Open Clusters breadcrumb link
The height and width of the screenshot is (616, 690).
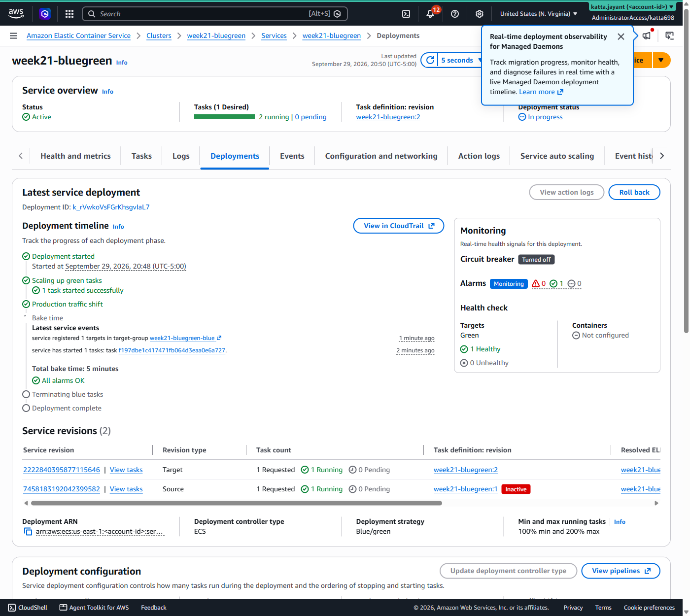pyautogui.click(x=159, y=35)
